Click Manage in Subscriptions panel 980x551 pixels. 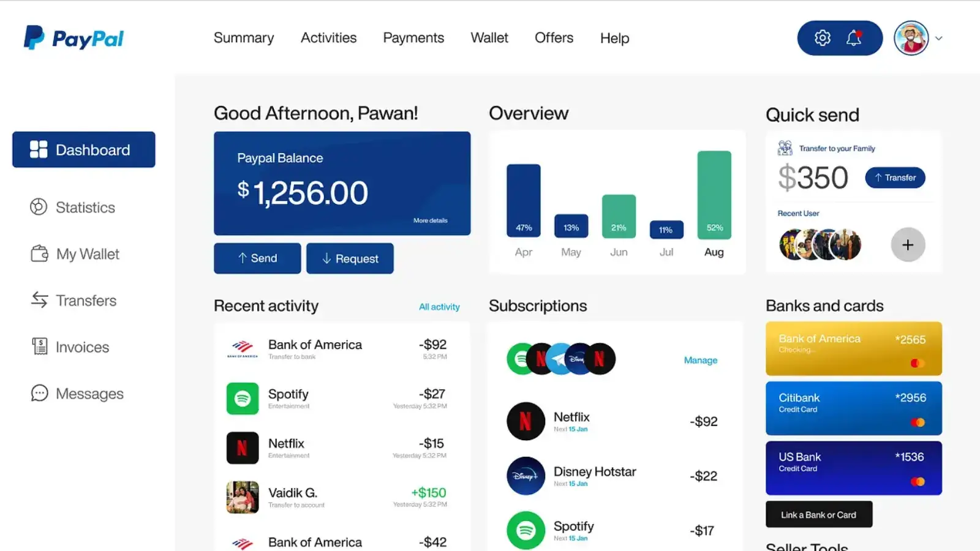click(x=700, y=360)
